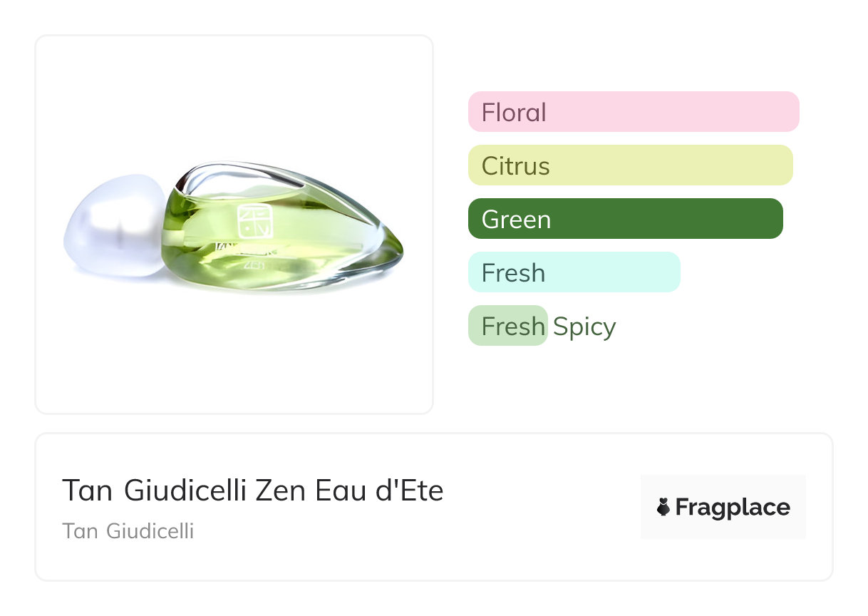The image size is (868, 616).
Task: Click the right end of the Floral bar
Action: [x=790, y=112]
